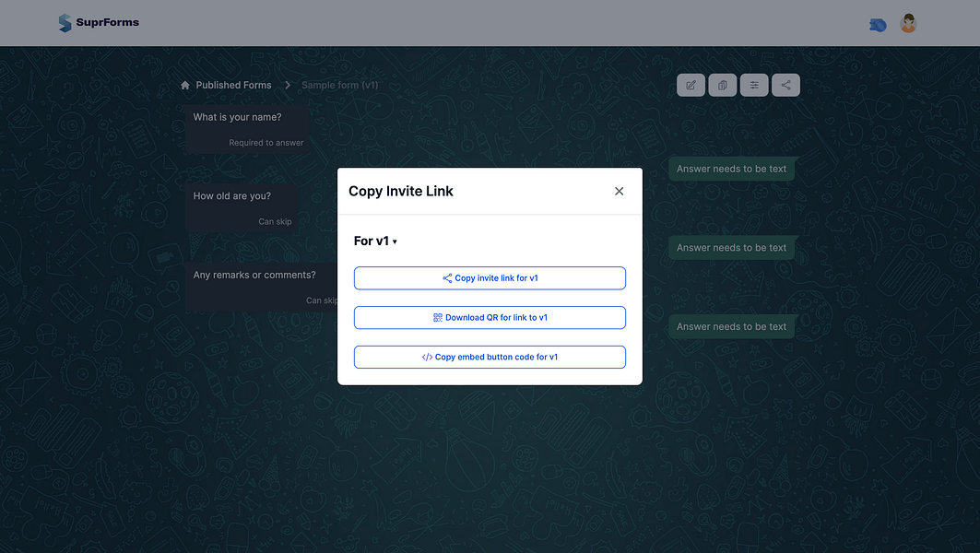Click the share form icon in the toolbar

(x=785, y=85)
